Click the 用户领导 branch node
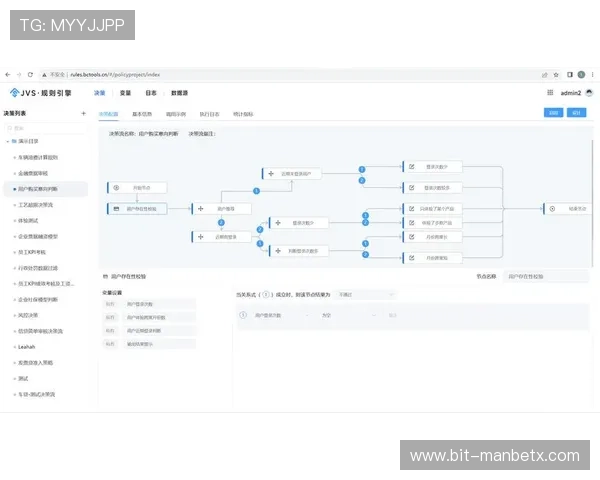Screen dimensions: 600x480 (221, 208)
